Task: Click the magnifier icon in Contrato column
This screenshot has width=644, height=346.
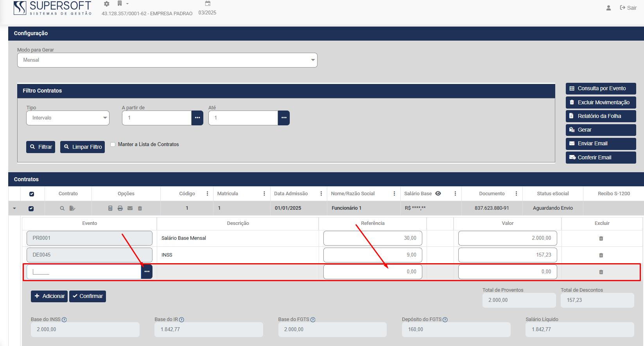Action: click(62, 208)
